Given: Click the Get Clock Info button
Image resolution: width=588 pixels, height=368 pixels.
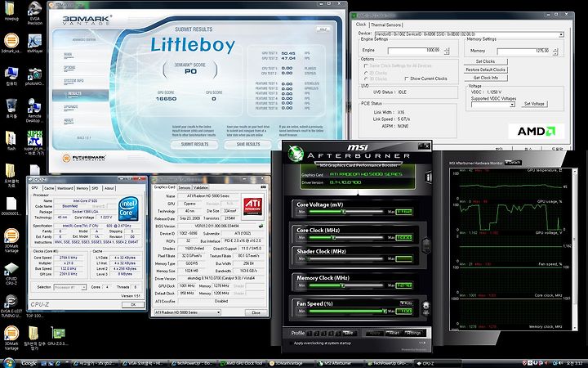Looking at the screenshot, I should coord(485,78).
